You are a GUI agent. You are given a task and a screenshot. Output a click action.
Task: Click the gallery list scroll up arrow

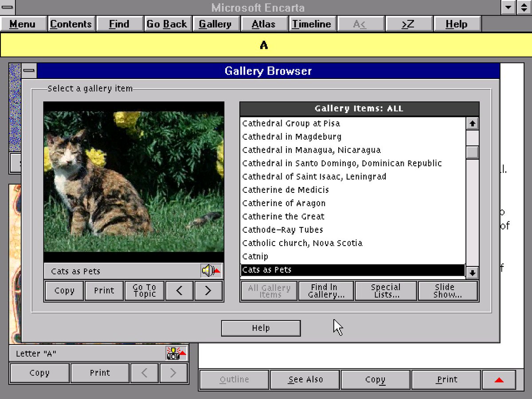[473, 124]
